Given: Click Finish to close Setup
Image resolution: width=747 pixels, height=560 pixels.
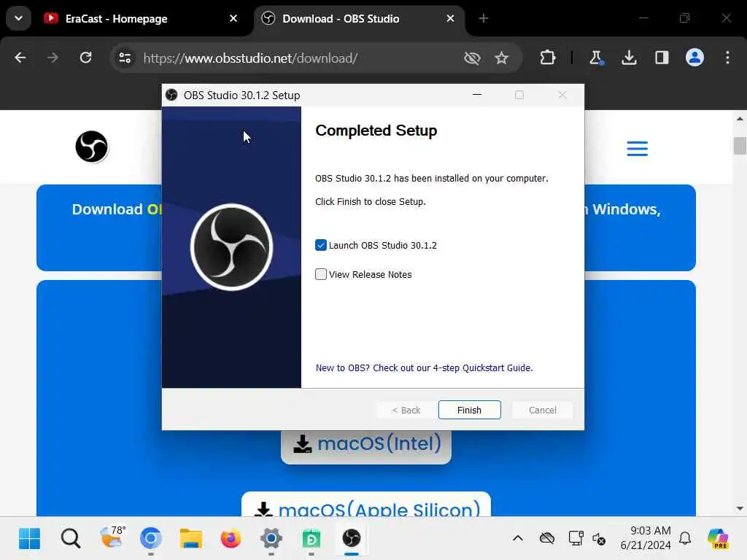Looking at the screenshot, I should [x=469, y=410].
